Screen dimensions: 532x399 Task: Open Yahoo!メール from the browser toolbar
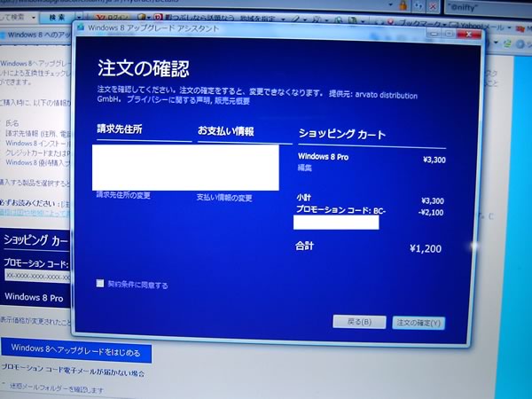(479, 26)
